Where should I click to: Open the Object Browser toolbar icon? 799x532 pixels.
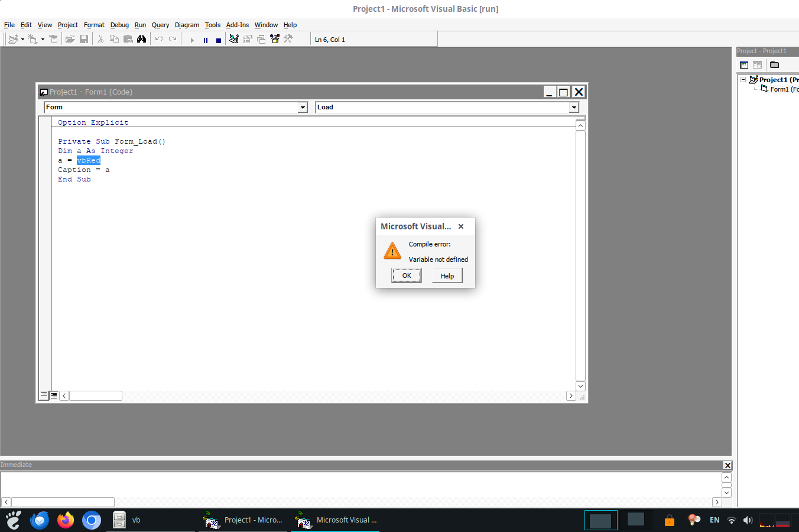pyautogui.click(x=275, y=39)
